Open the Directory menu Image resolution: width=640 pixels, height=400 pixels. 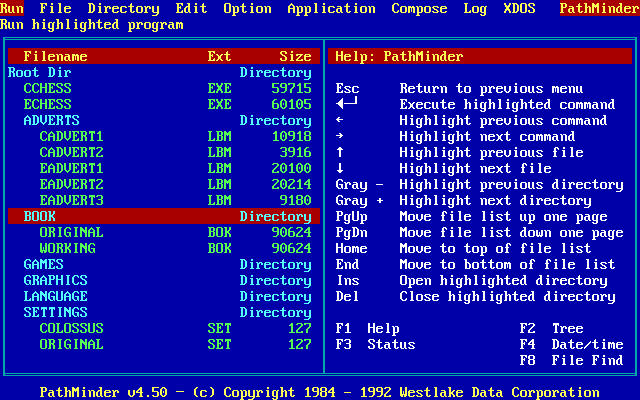point(123,8)
